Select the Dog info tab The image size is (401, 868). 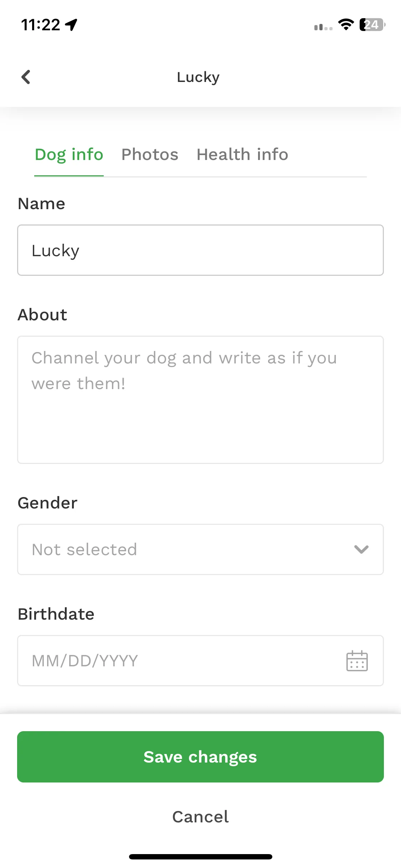69,155
